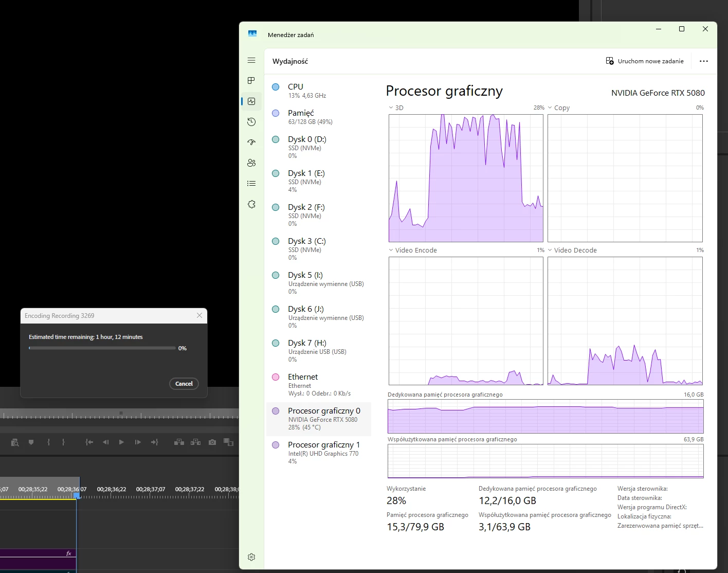
Task: Open Task Manager settings gear
Action: (251, 557)
